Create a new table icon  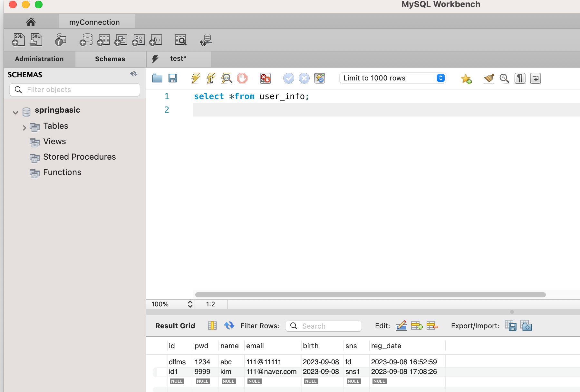[x=103, y=40]
